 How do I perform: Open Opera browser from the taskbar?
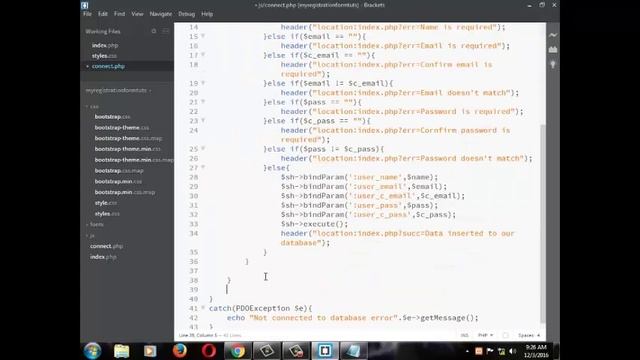click(x=209, y=351)
